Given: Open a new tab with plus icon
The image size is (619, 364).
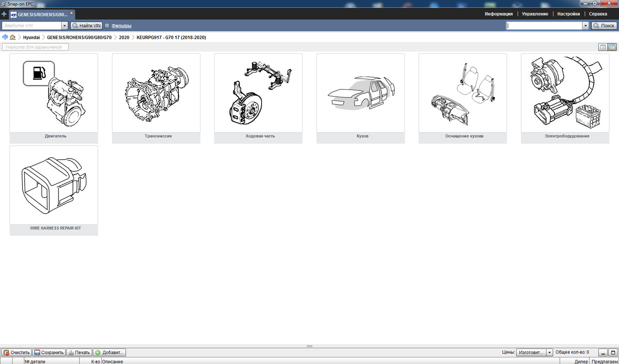Looking at the screenshot, I should (x=4, y=14).
